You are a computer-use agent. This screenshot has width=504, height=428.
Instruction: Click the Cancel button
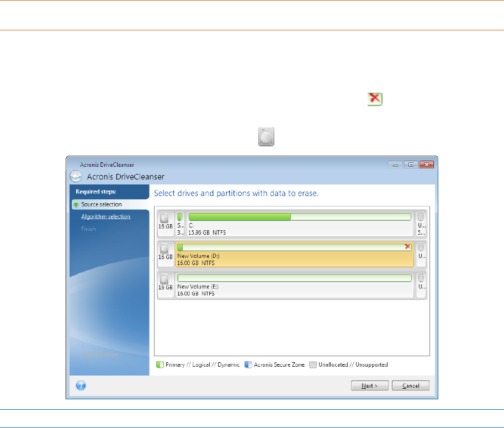411,385
